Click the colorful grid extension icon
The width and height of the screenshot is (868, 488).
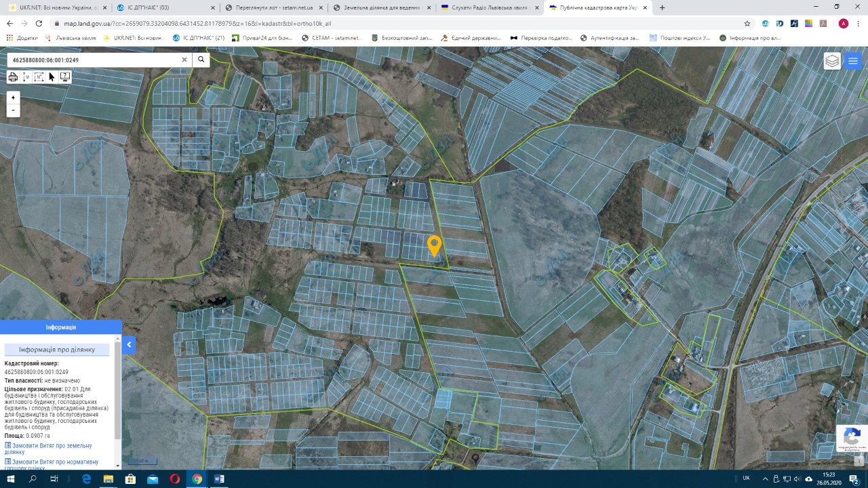(x=808, y=23)
